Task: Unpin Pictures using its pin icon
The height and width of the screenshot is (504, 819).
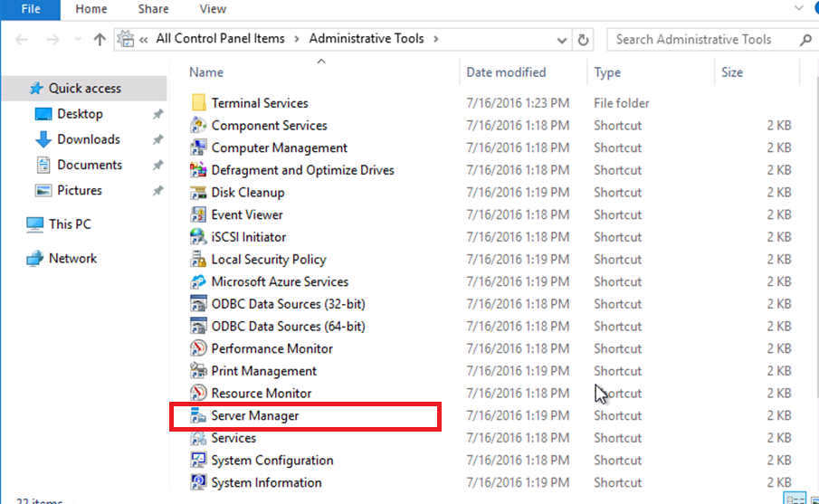Action: (157, 191)
